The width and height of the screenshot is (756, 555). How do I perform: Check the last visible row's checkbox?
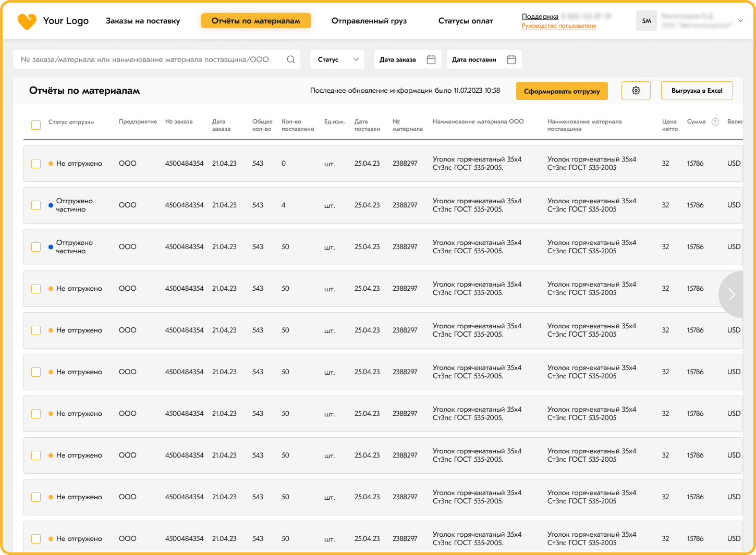(36, 539)
